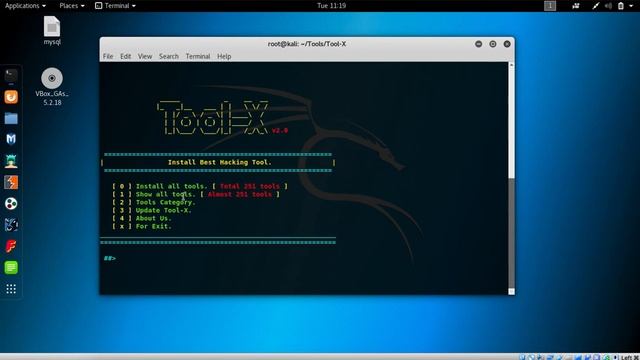Click the terminal vertical scrollbar thumb
Image resolution: width=640 pixels, height=360 pixels.
pyautogui.click(x=511, y=233)
